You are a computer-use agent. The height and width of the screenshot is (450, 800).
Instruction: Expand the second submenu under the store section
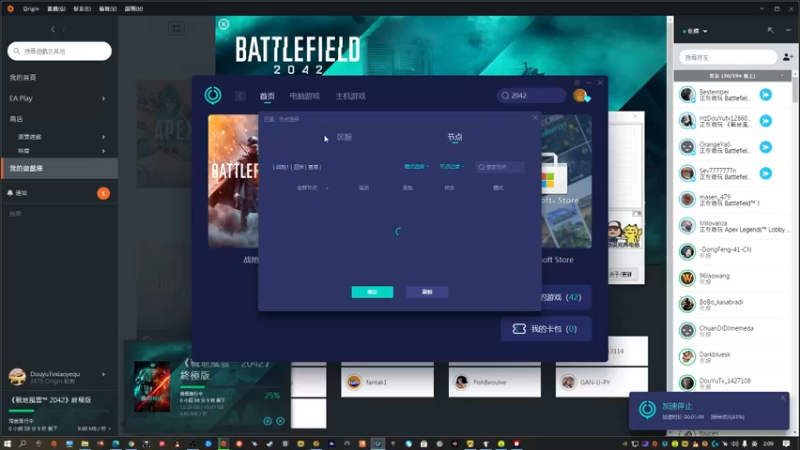click(104, 151)
